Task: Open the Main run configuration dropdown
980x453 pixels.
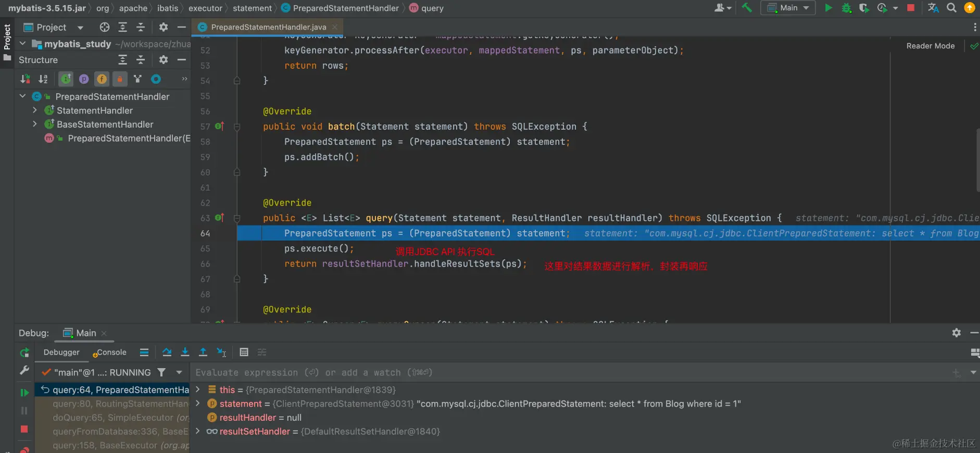Action: [789, 8]
